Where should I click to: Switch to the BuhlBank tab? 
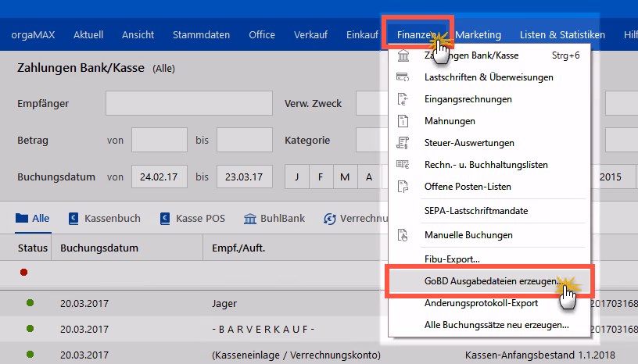click(274, 219)
